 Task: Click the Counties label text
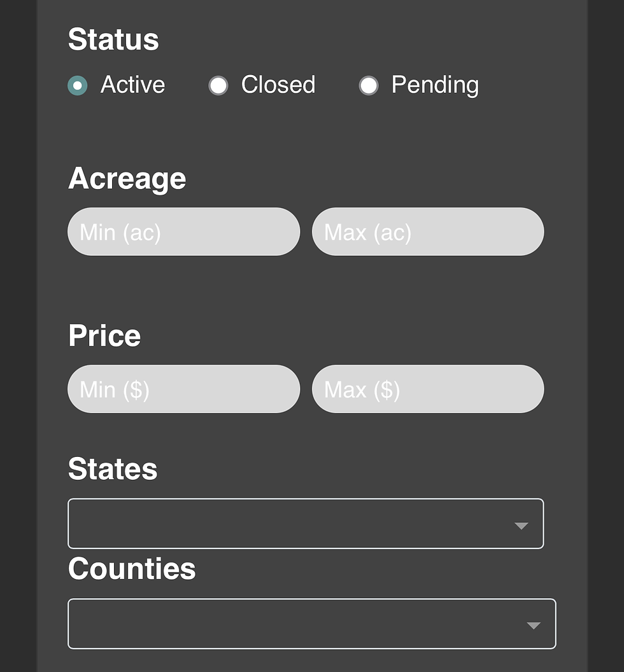132,570
